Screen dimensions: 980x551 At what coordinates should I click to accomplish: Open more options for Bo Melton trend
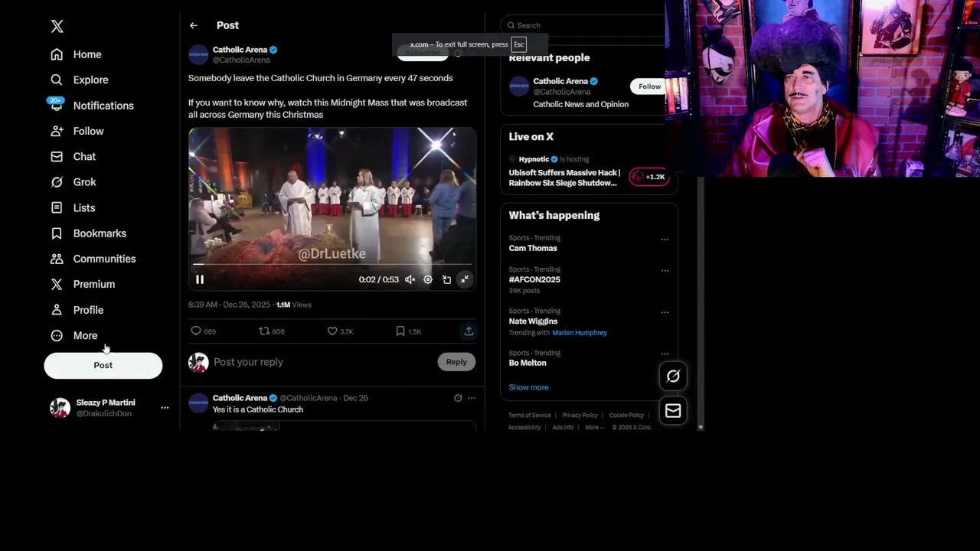(665, 354)
